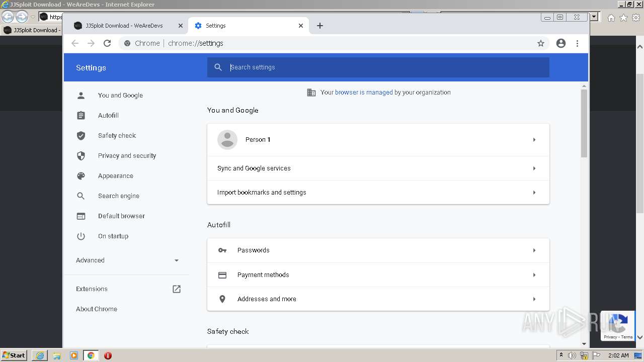Select Safety check in sidebar
Viewport: 644px width, 362px height.
pos(117,135)
